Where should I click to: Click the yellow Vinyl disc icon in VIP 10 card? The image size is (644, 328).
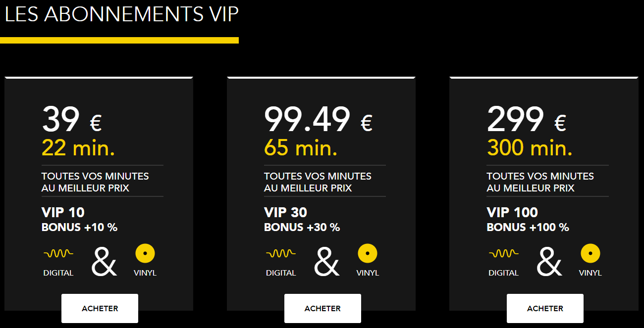(x=145, y=254)
